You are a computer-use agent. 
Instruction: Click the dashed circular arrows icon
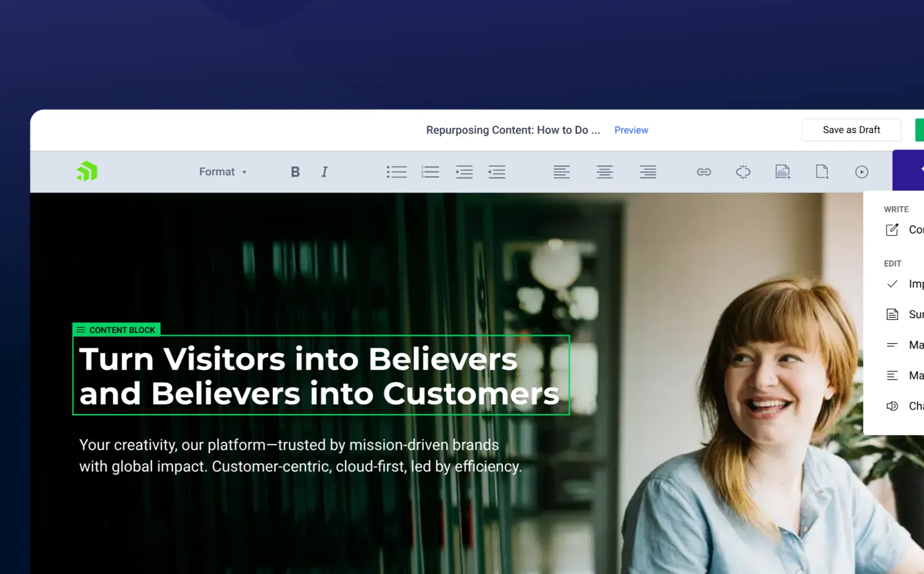(x=743, y=172)
